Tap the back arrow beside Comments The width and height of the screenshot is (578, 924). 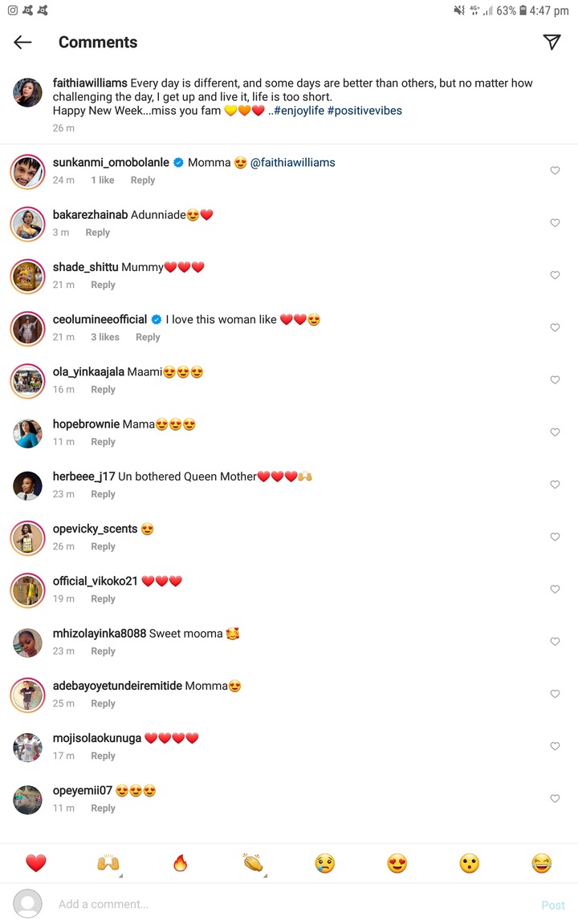pos(22,42)
